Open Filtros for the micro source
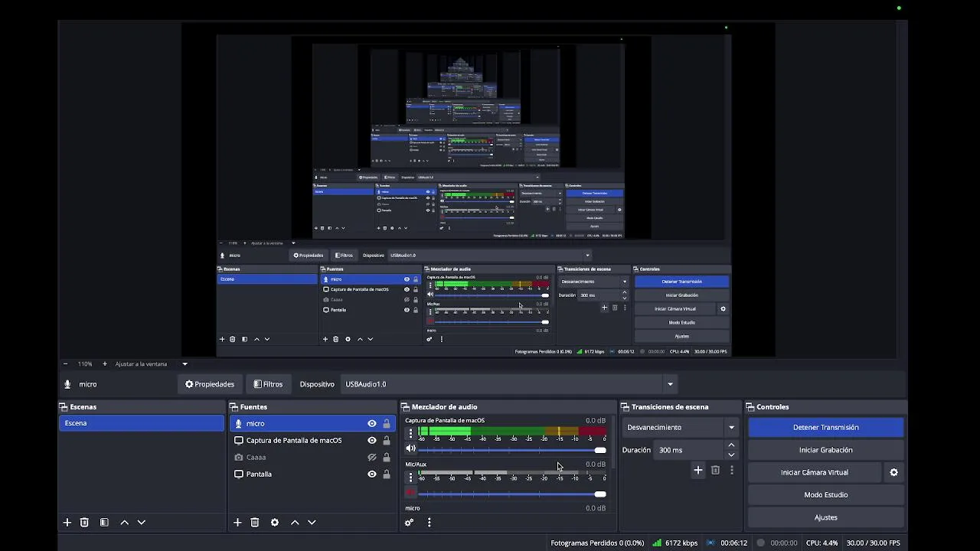The height and width of the screenshot is (551, 980). tap(268, 384)
